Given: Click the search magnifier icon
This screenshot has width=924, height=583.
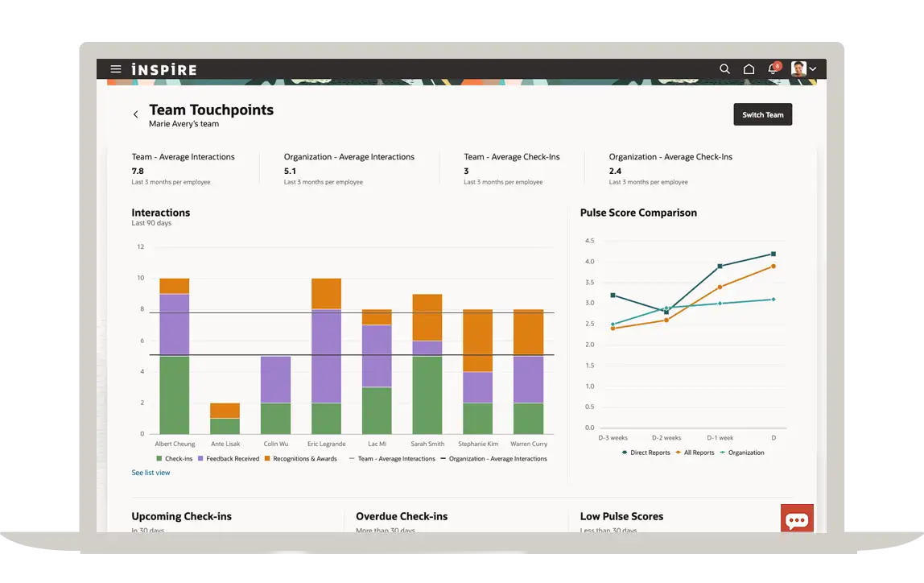Looking at the screenshot, I should pos(724,69).
